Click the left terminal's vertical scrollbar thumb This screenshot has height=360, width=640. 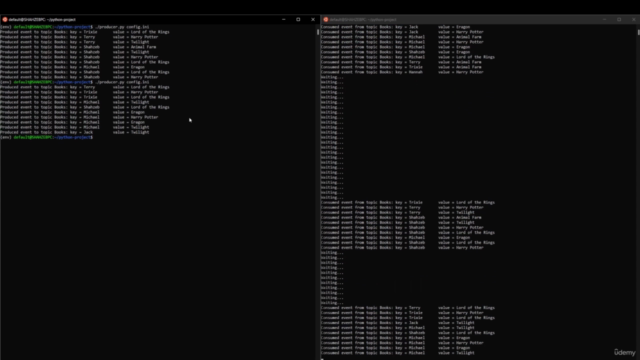click(318, 32)
